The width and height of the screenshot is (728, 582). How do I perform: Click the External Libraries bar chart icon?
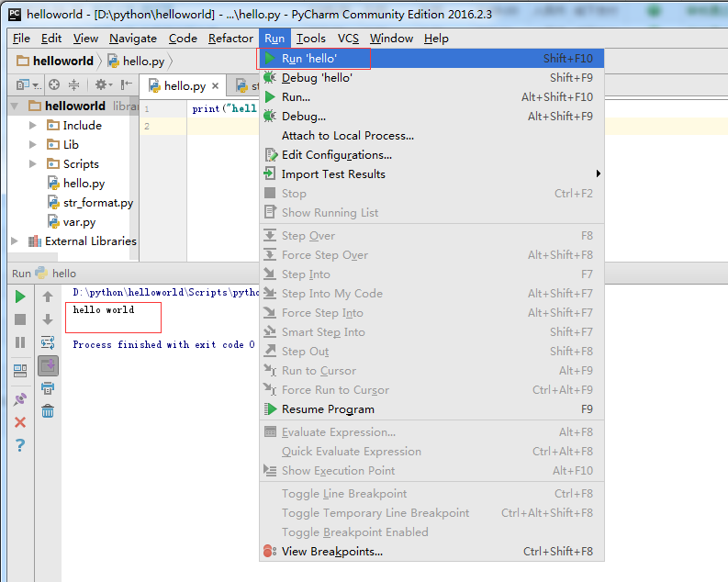point(34,241)
